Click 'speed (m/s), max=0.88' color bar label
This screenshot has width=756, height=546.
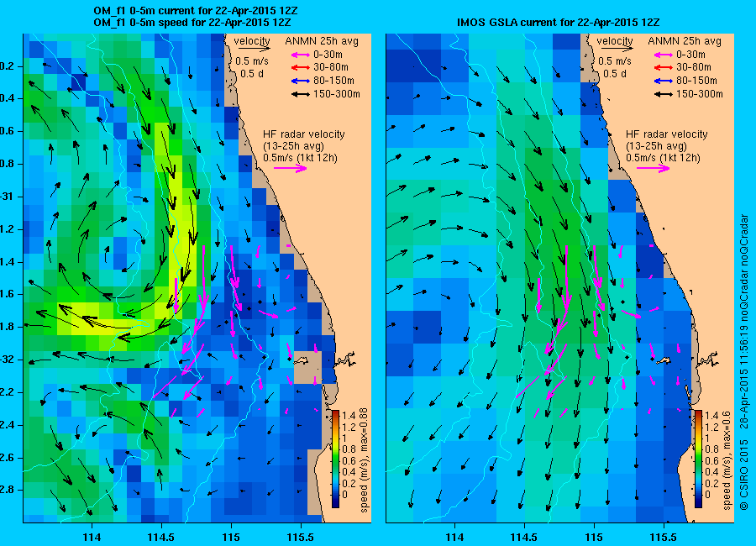(x=364, y=460)
